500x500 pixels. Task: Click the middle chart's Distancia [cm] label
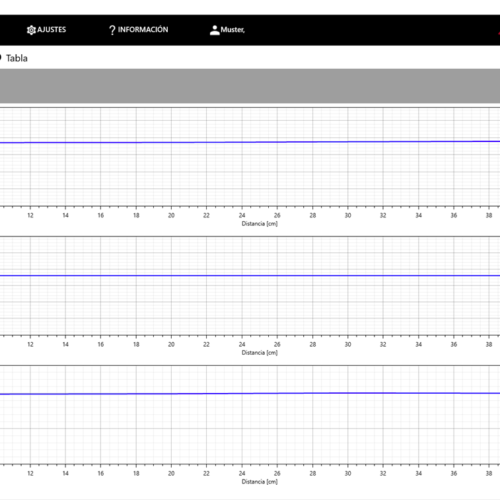259,353
